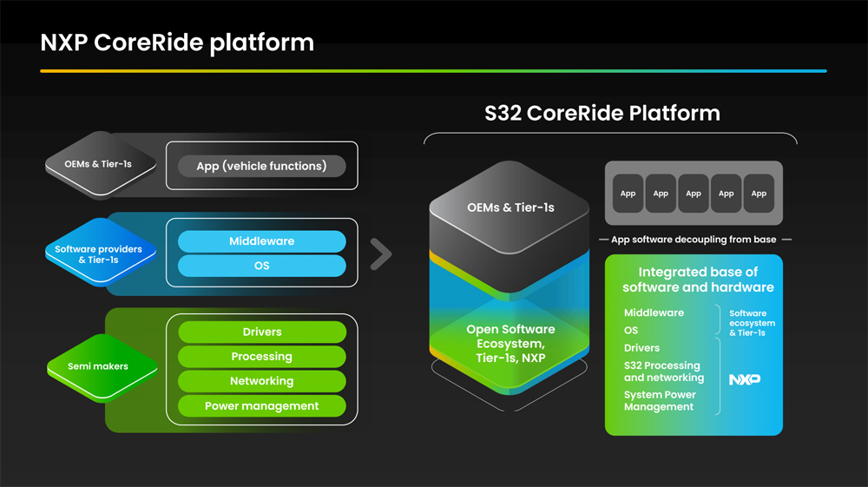The width and height of the screenshot is (868, 487).
Task: Click the NXP CoreRide platform title
Action: pyautogui.click(x=177, y=43)
